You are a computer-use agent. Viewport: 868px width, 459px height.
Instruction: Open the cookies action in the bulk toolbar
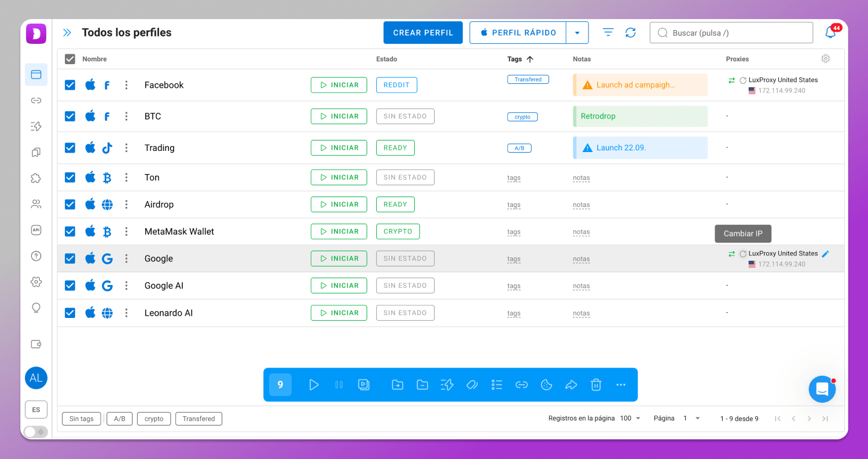[x=546, y=384]
